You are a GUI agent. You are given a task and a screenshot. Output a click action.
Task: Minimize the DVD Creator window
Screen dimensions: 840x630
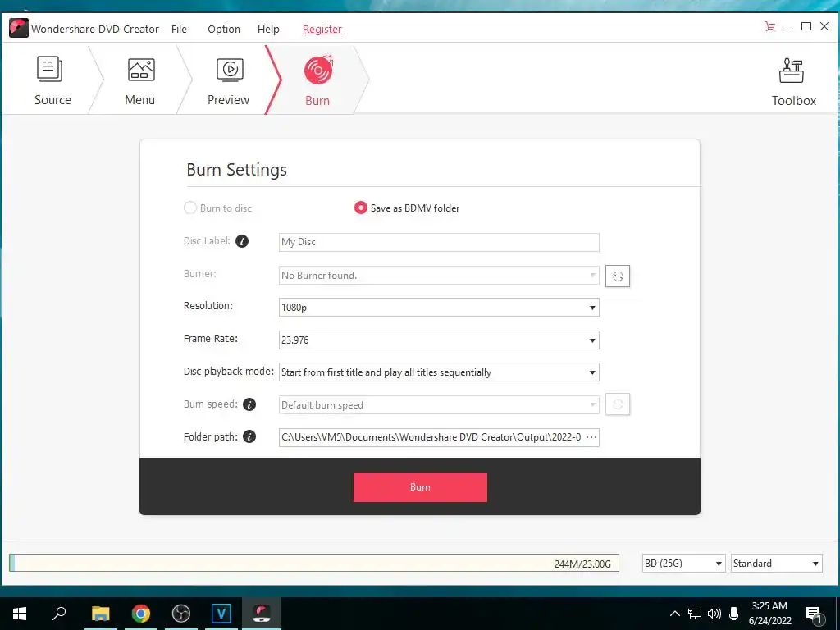[x=788, y=27]
